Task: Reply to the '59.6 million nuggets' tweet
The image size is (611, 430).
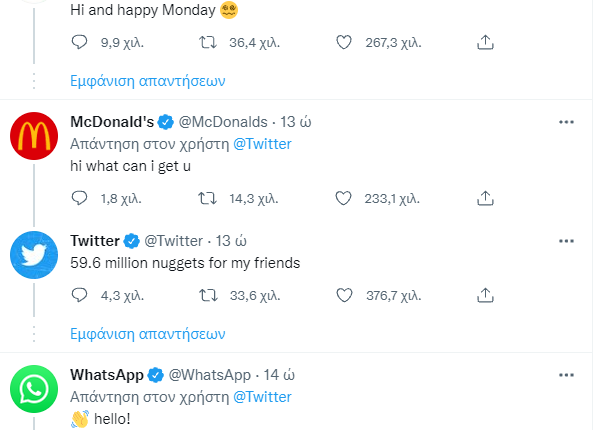Action: click(79, 295)
